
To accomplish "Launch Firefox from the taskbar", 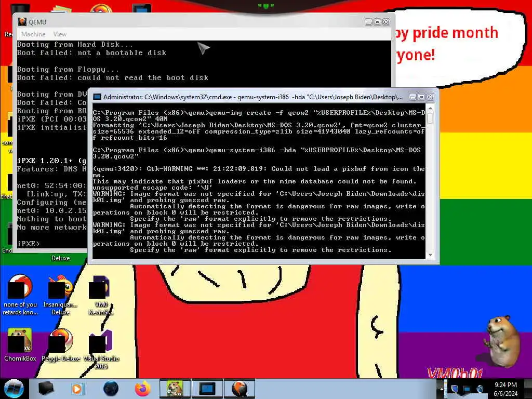I will point(143,389).
